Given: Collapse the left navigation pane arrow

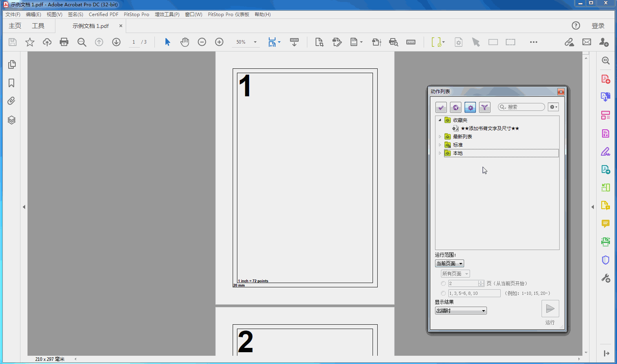Looking at the screenshot, I should (24, 207).
